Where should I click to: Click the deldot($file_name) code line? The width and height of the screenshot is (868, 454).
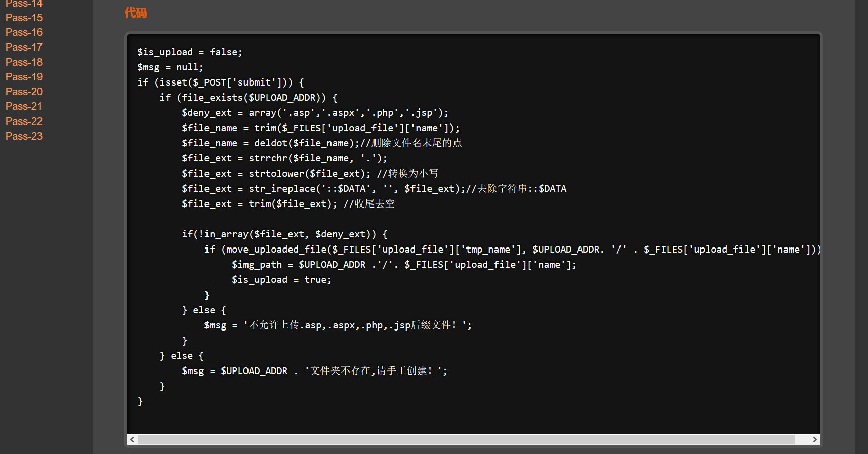click(x=321, y=143)
